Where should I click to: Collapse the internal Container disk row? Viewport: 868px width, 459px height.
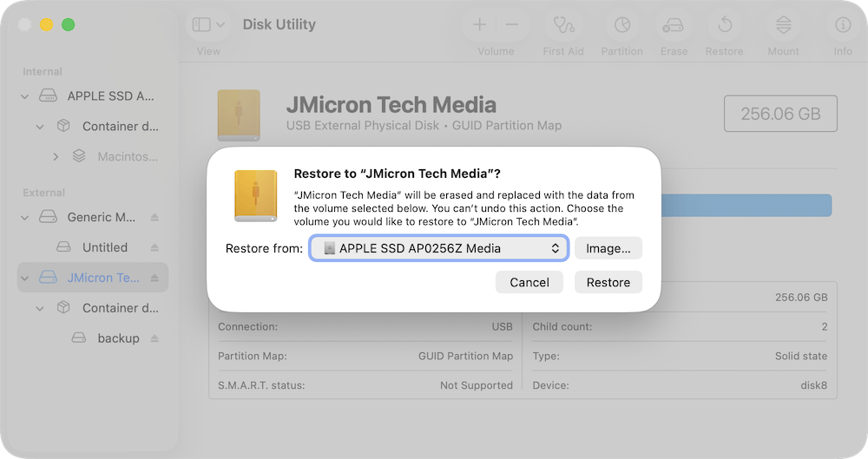coord(40,127)
